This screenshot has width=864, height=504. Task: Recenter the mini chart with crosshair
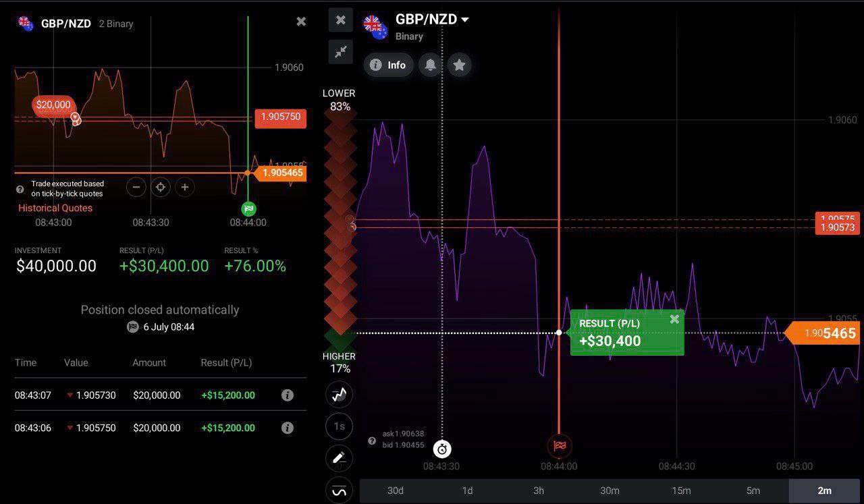point(161,187)
